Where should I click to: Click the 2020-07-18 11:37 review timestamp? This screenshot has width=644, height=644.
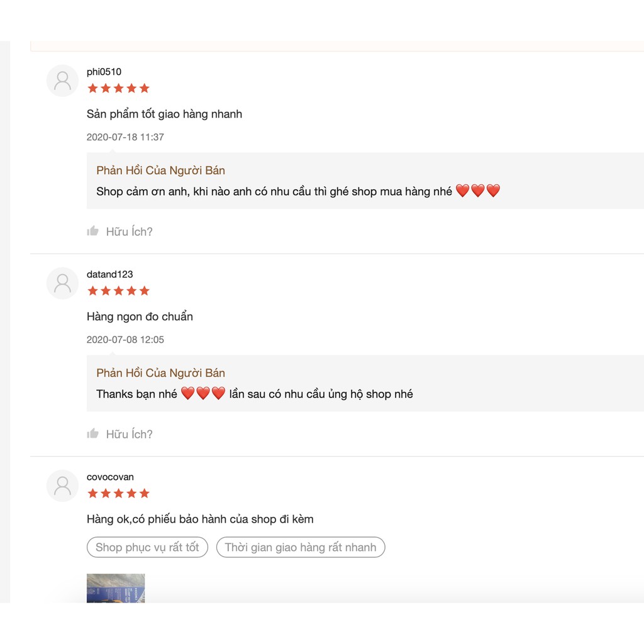pos(125,137)
